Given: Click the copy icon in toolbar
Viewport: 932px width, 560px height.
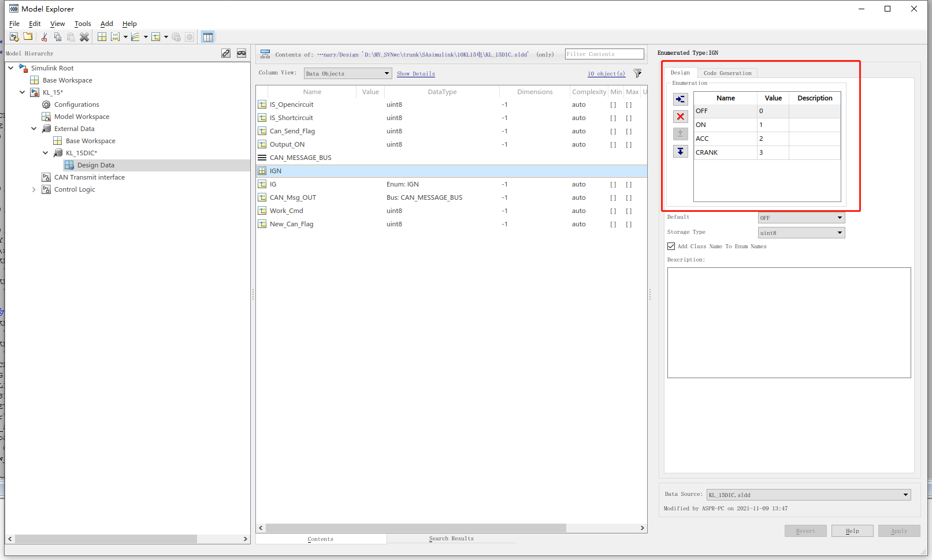Looking at the screenshot, I should click(58, 37).
